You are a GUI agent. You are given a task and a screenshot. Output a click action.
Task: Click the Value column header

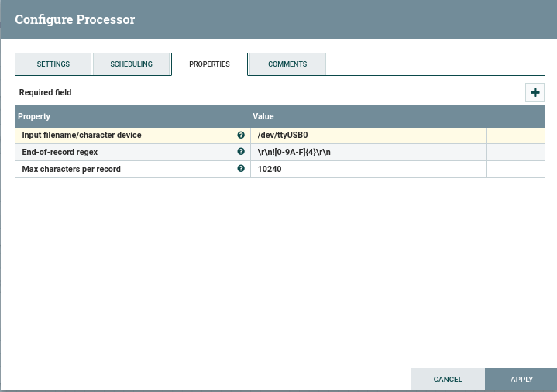coord(263,116)
